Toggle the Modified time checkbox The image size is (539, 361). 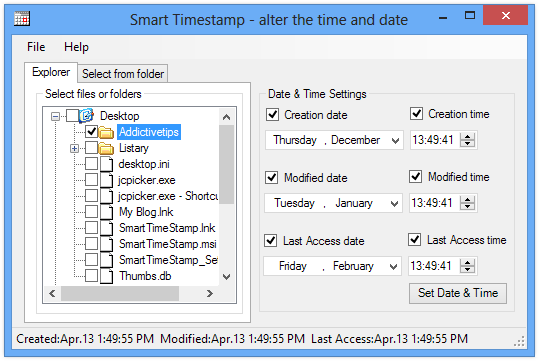pyautogui.click(x=416, y=177)
